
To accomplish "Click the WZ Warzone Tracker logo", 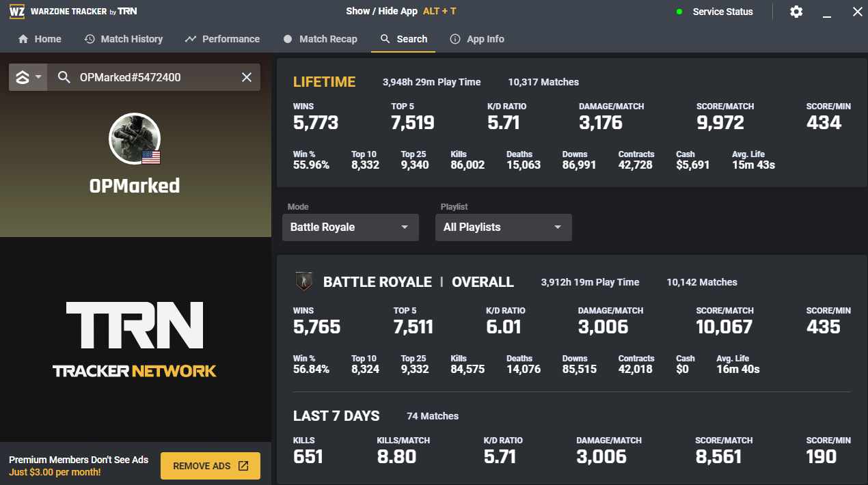I will point(73,12).
